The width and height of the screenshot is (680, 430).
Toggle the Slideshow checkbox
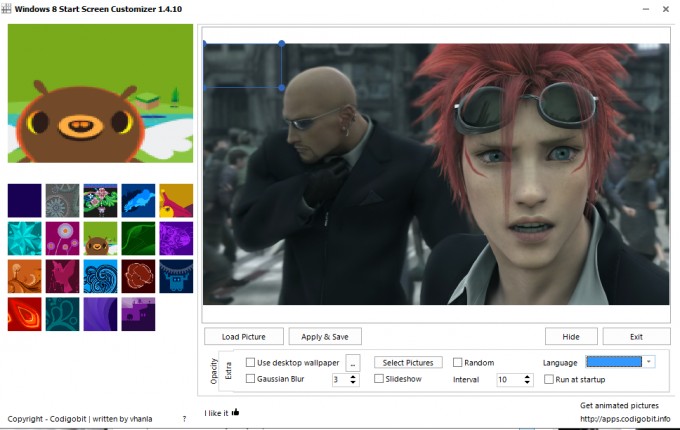point(379,378)
